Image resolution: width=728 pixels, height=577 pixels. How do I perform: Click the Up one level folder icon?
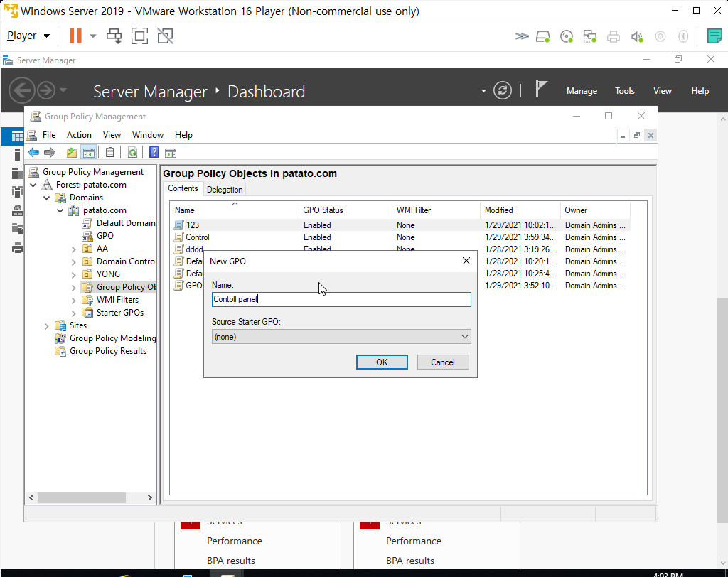(x=72, y=152)
